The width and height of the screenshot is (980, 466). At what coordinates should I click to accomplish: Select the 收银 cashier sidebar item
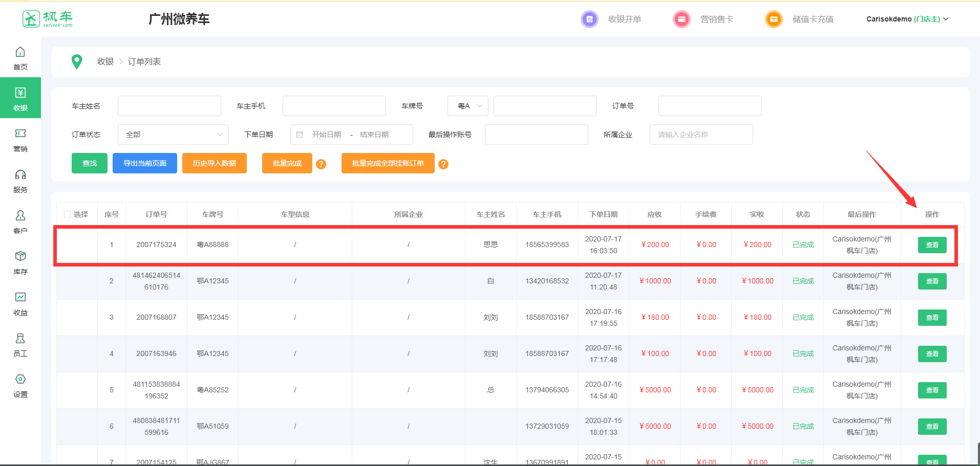pos(20,98)
